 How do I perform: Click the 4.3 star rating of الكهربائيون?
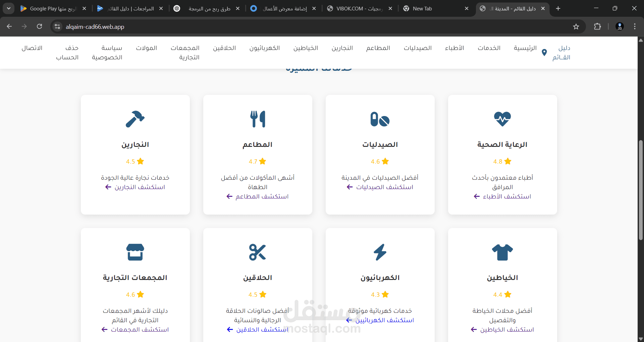click(380, 294)
